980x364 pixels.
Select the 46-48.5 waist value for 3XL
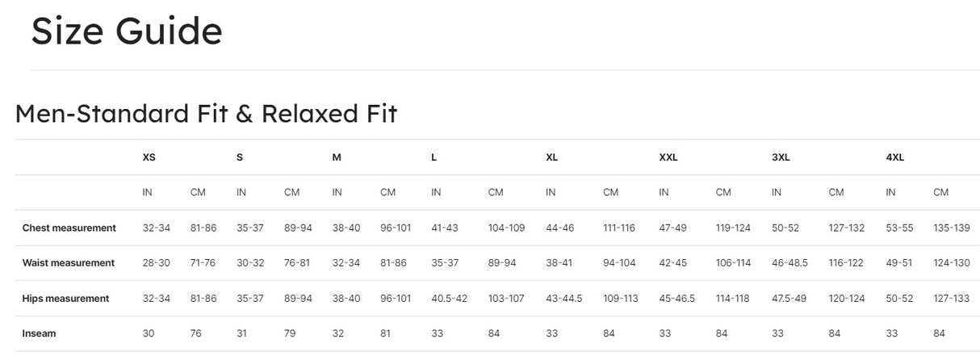789,263
